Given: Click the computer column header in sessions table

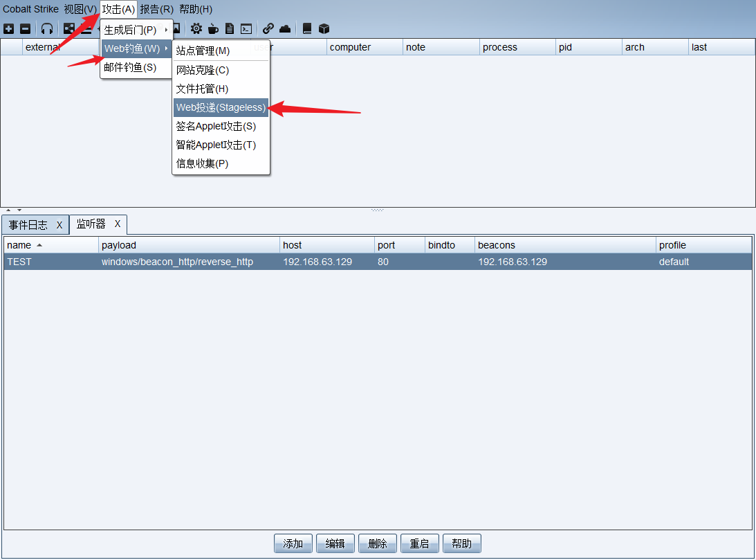Looking at the screenshot, I should [365, 47].
